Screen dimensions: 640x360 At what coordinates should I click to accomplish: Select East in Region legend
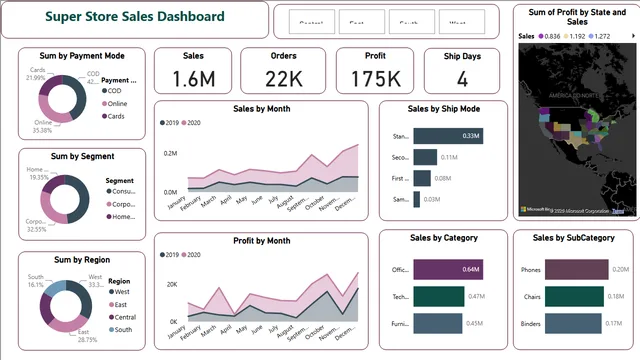[x=118, y=305]
